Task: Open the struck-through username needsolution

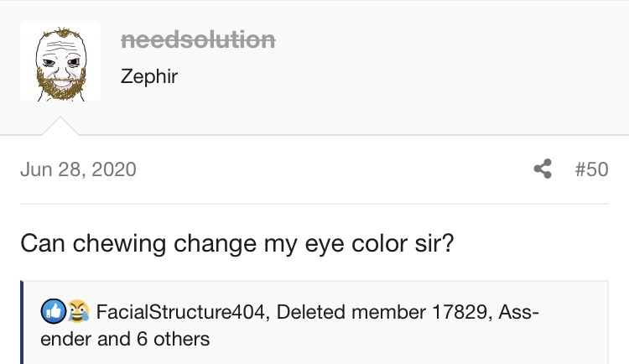Action: tap(198, 39)
